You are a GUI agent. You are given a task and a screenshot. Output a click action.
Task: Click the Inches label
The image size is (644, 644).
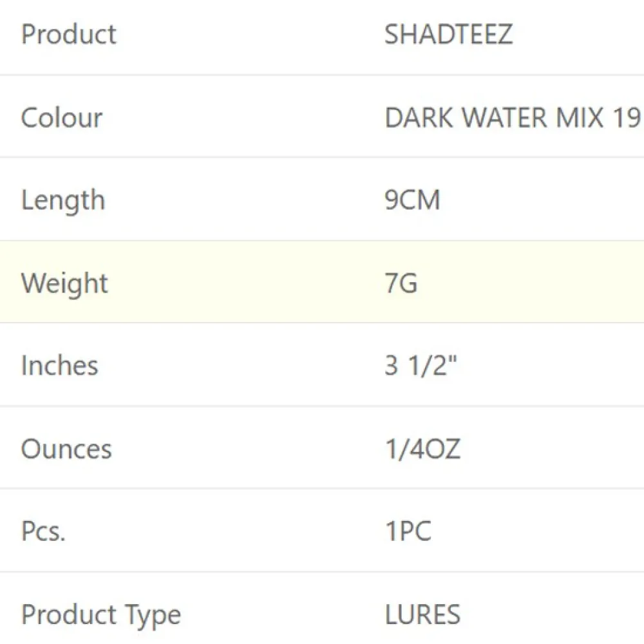(x=60, y=366)
